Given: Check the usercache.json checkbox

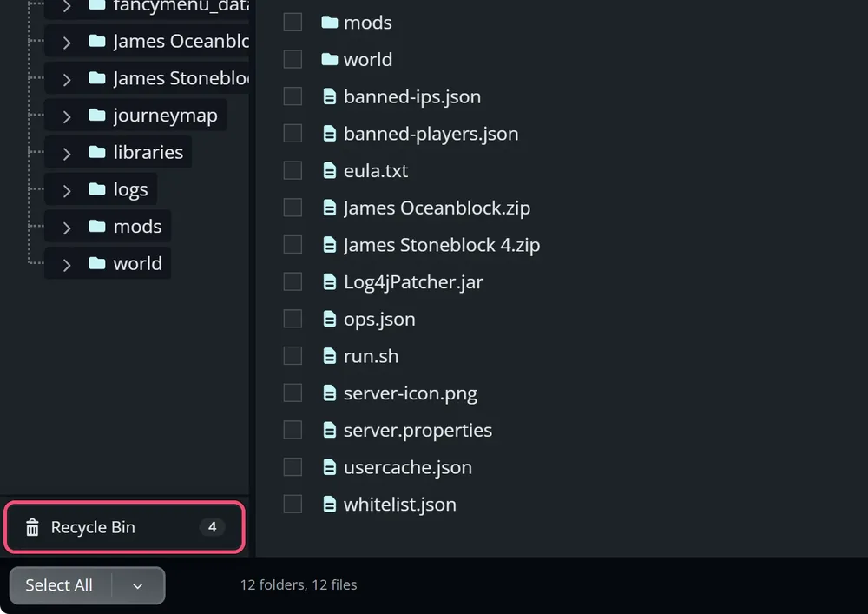Looking at the screenshot, I should pyautogui.click(x=293, y=467).
